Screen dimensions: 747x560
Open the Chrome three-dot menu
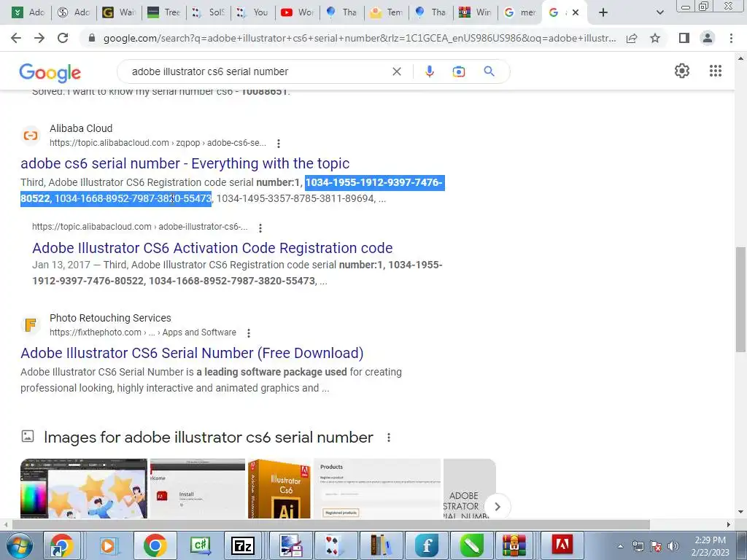(x=731, y=38)
